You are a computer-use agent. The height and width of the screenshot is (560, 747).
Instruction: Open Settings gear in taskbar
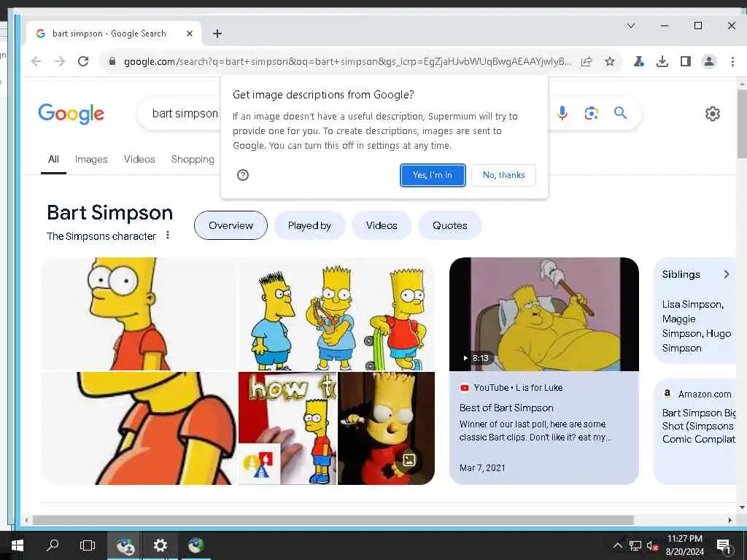coord(160,545)
